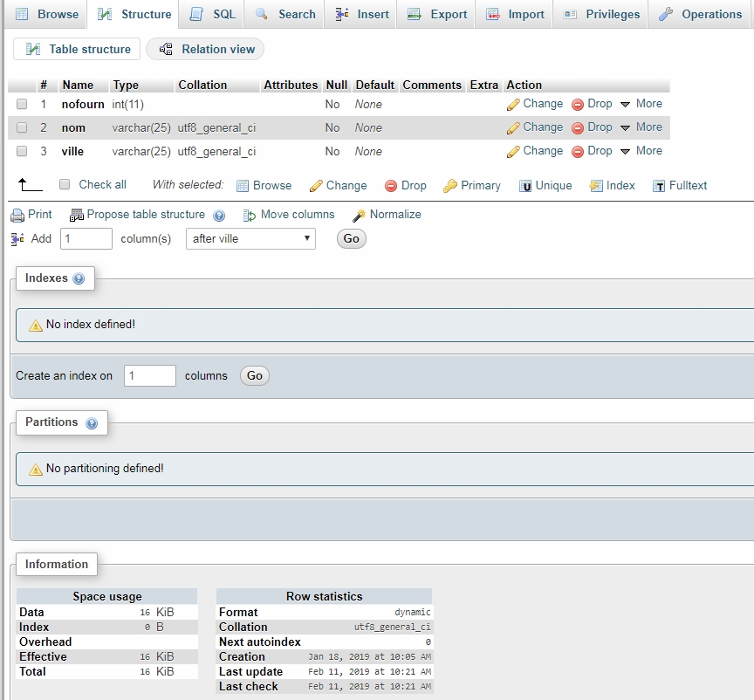Select the nom row checkbox
754x700 pixels.
(22, 127)
